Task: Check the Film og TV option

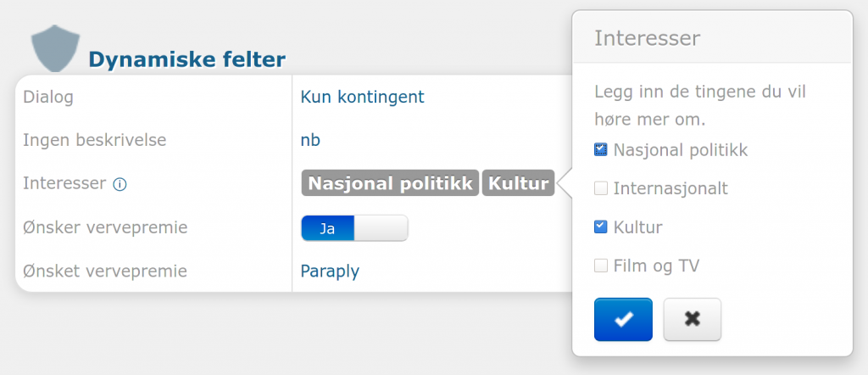Action: point(601,266)
